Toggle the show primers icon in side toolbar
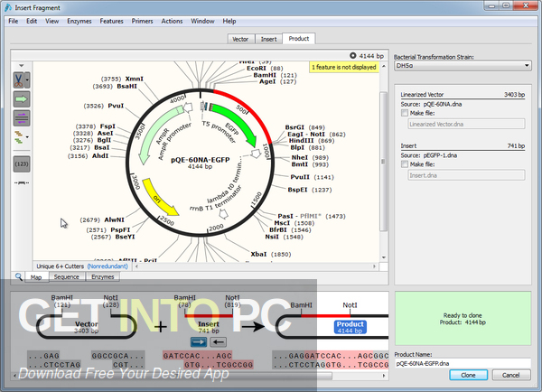Screen dimensions: 542x392 (22, 118)
